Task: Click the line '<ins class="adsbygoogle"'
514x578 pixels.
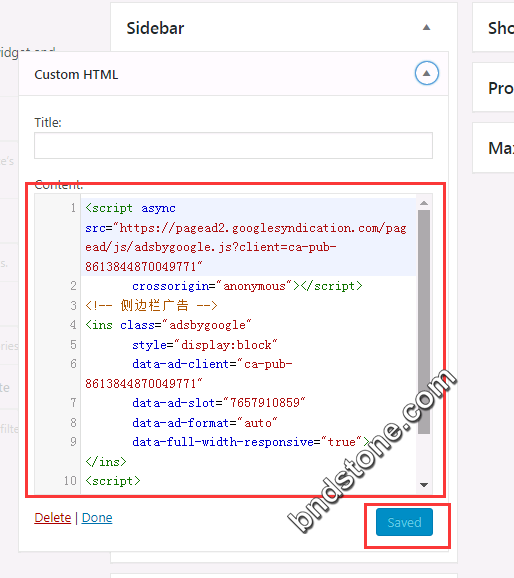Action: [168, 325]
